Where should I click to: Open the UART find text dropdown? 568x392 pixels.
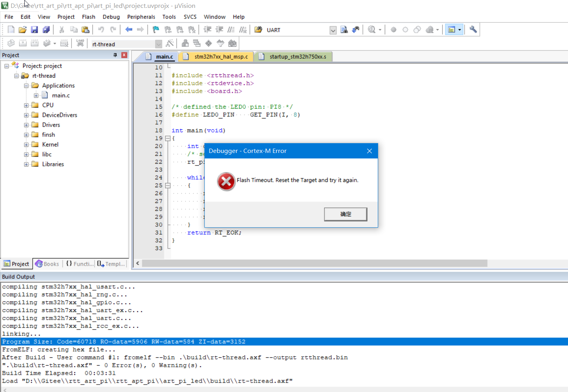(x=333, y=30)
